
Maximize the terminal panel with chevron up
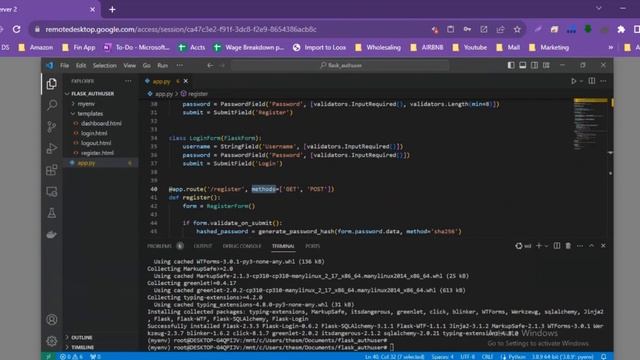pyautogui.click(x=591, y=246)
